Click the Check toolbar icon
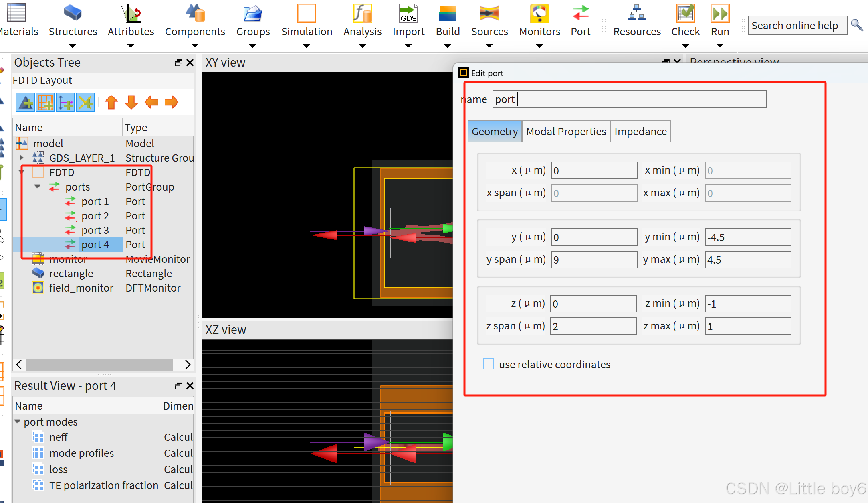The height and width of the screenshot is (503, 868). (x=685, y=13)
